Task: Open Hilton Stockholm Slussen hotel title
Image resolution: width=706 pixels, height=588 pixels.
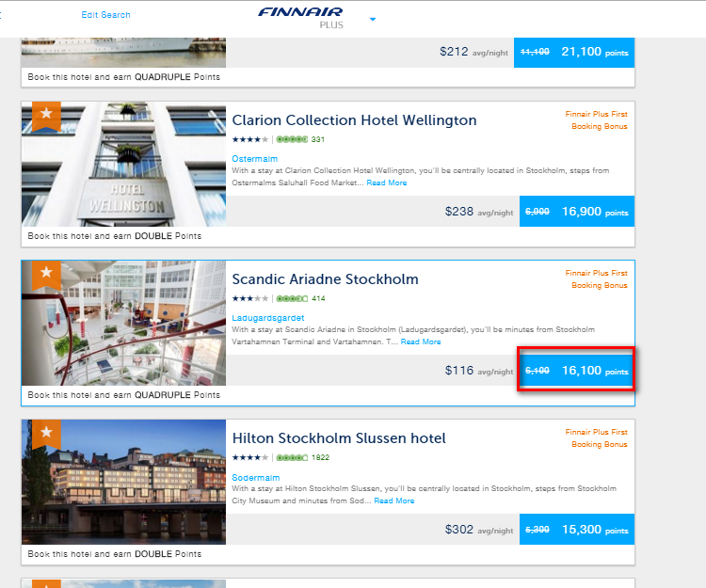Action: tap(339, 438)
